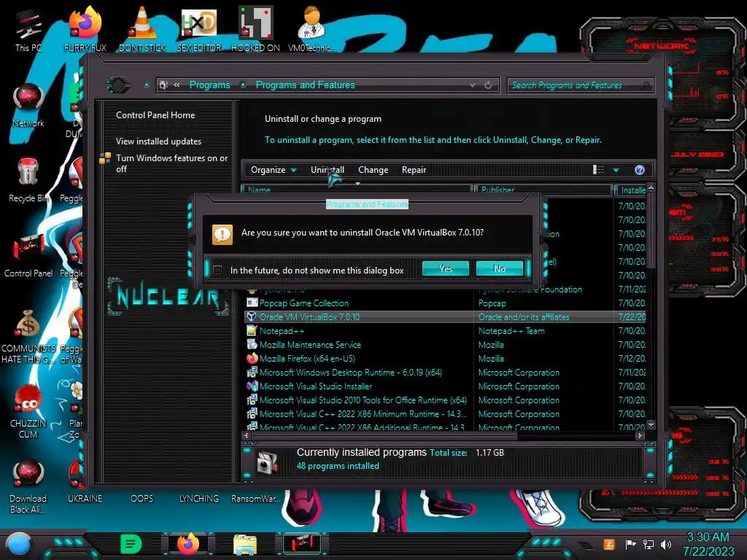The height and width of the screenshot is (560, 747).
Task: Select Visual C++ 2022 X86 Minimum Runtime entry
Action: click(445, 414)
